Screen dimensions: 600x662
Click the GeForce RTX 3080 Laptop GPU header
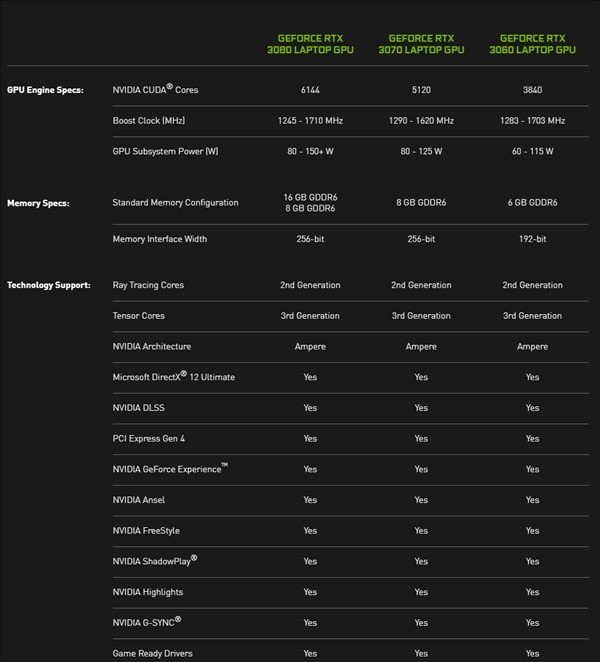310,44
